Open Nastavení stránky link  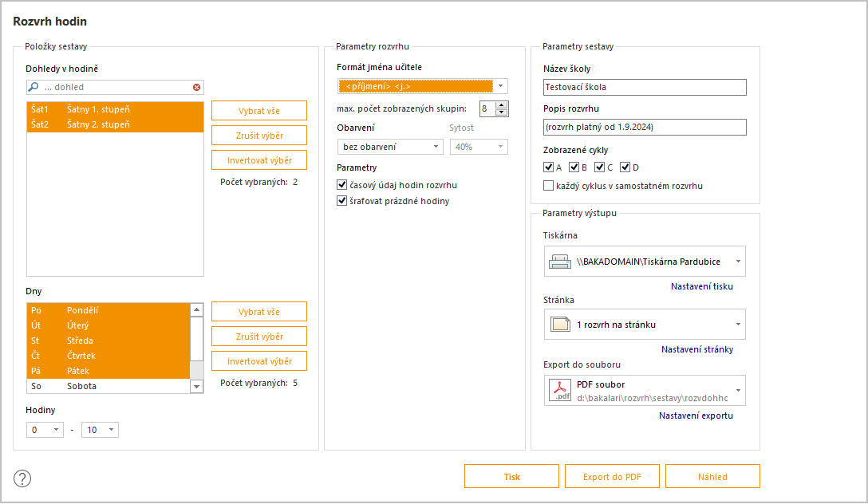coord(697,349)
